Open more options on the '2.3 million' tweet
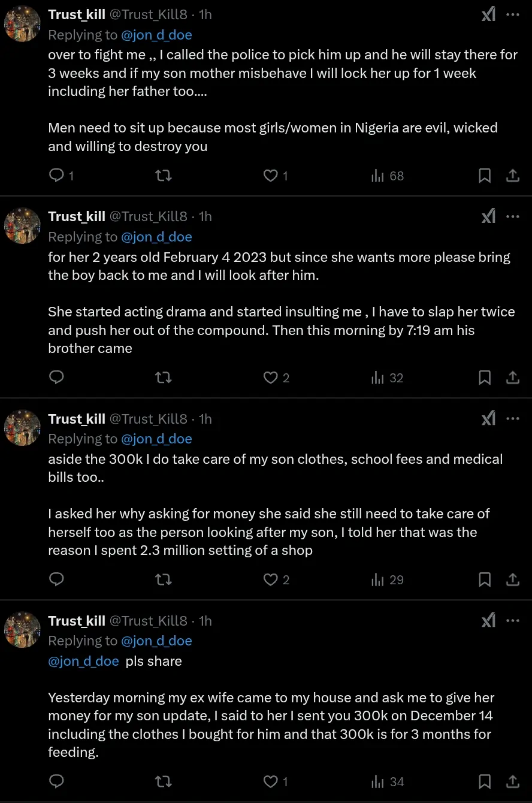Screen dimensions: 532x803 click(513, 418)
